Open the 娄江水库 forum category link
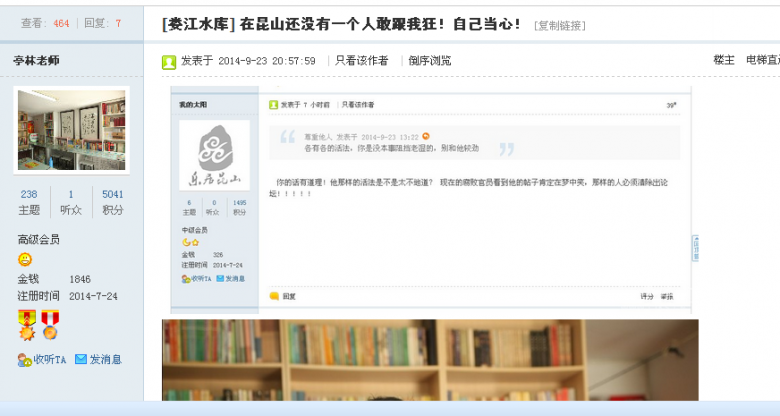780x416 pixels. (199, 24)
